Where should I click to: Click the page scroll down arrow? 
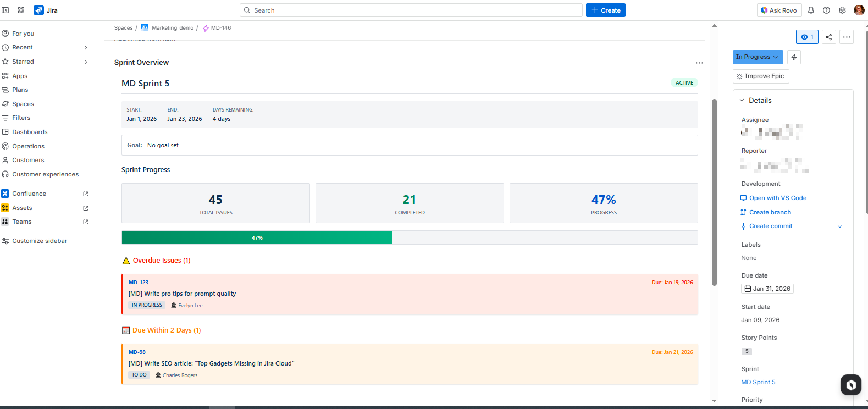point(714,401)
